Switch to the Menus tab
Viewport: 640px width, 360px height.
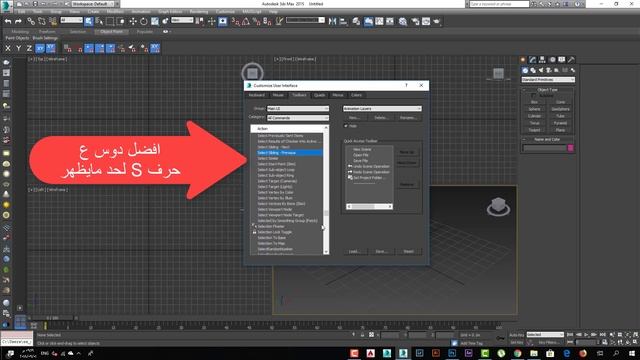click(338, 95)
